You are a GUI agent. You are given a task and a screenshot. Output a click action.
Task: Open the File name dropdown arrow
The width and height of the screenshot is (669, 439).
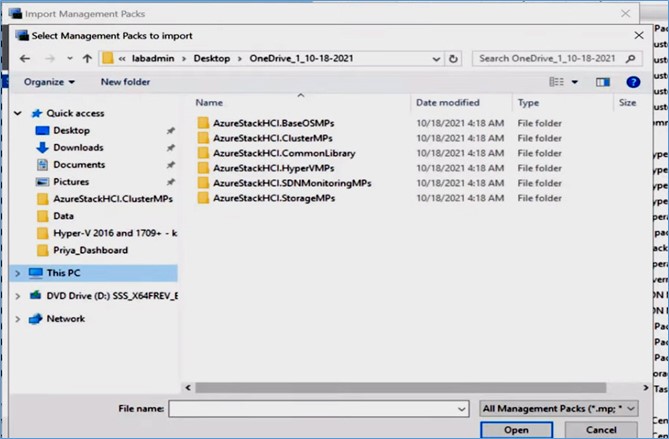click(x=462, y=409)
